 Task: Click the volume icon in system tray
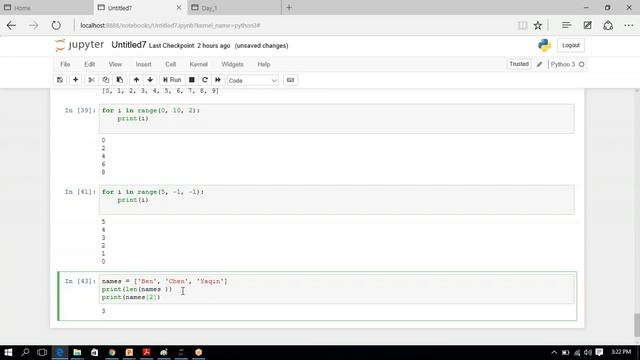pos(588,352)
